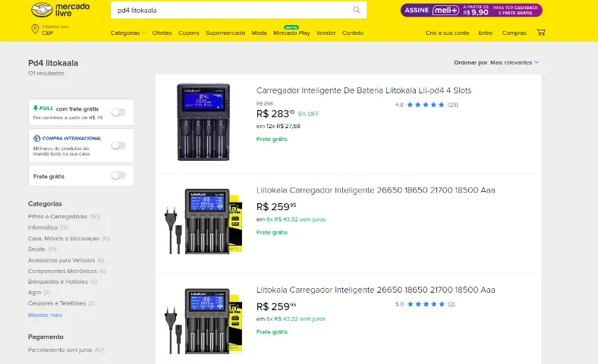598x364 pixels.
Task: Open the Categorias dropdown menu
Action: (127, 33)
